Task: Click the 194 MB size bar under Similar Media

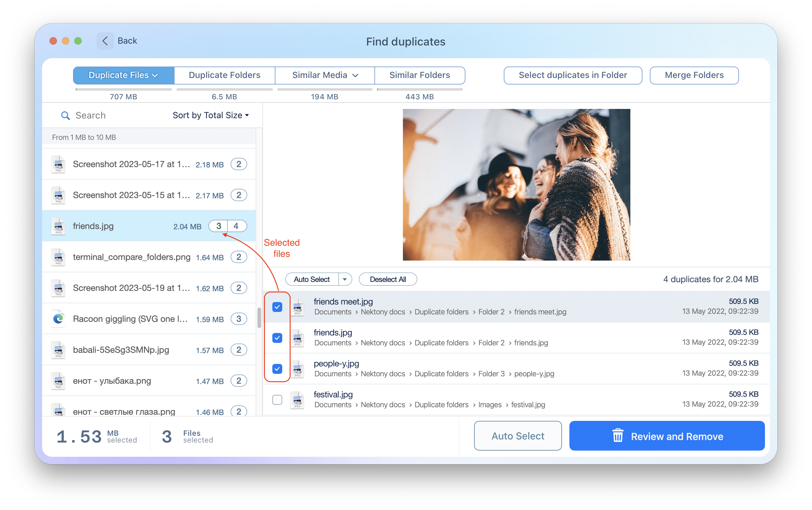Action: [325, 89]
